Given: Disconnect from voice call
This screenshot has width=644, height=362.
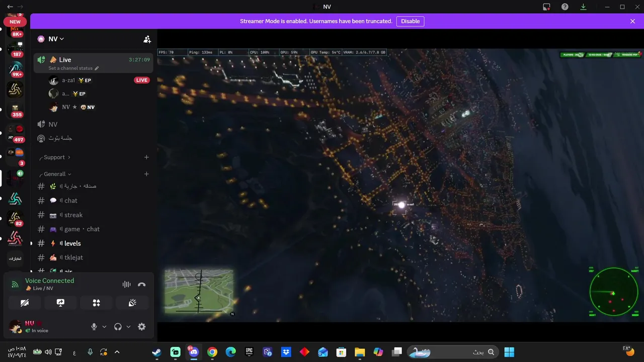Looking at the screenshot, I should pyautogui.click(x=142, y=285).
